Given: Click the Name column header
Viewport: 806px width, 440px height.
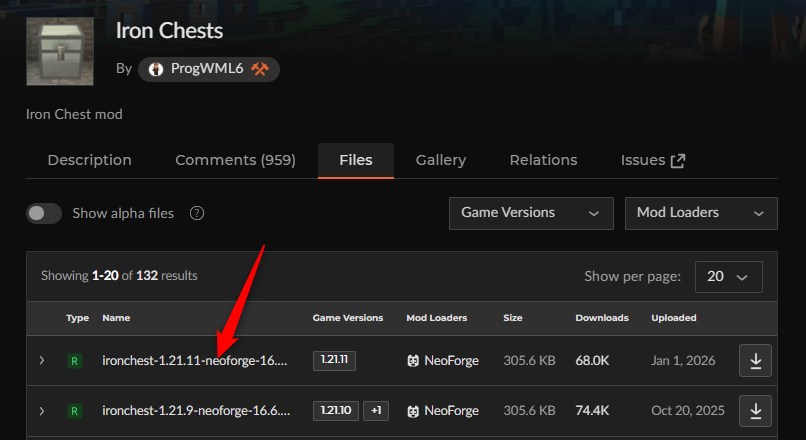Looking at the screenshot, I should [x=116, y=318].
